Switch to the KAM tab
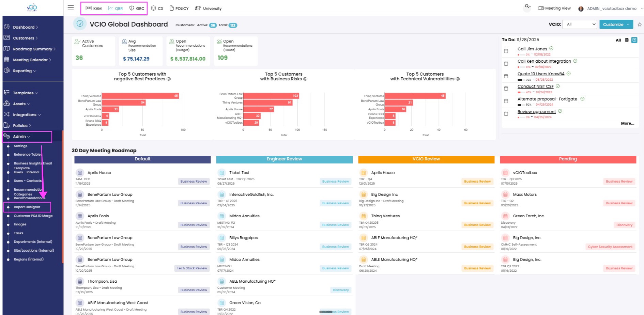The image size is (644, 315). pyautogui.click(x=94, y=8)
